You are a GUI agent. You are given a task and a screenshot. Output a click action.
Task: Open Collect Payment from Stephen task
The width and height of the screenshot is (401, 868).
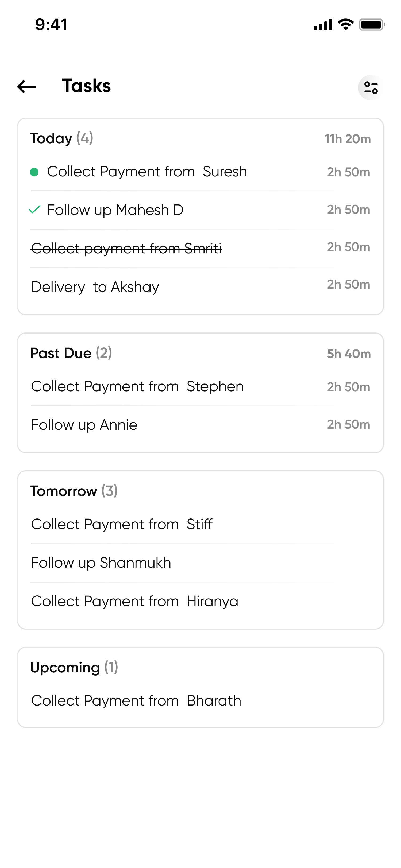(x=137, y=386)
